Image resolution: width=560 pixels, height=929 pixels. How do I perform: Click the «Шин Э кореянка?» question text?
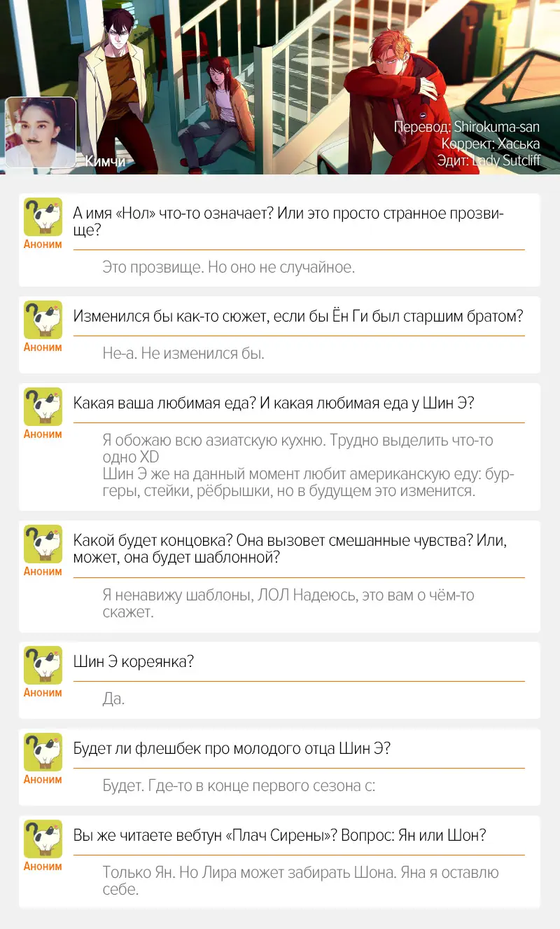[x=133, y=661]
